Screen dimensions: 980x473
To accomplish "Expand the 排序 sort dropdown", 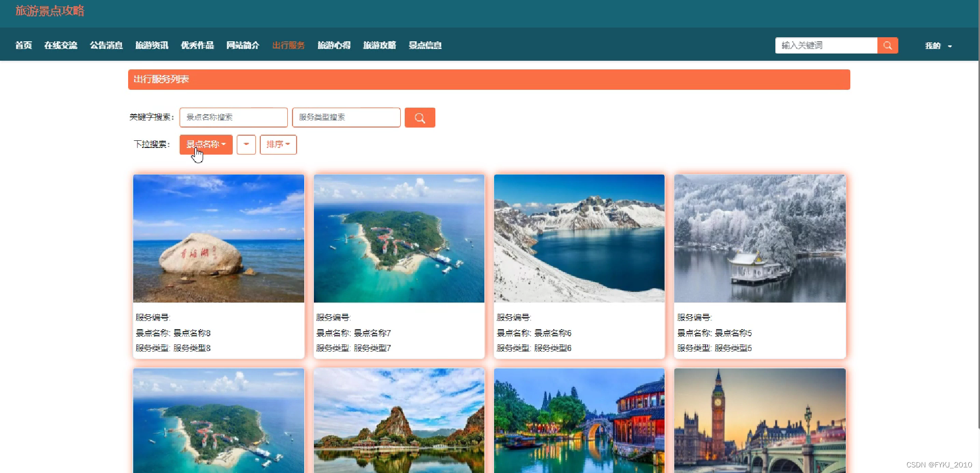I will pos(278,144).
